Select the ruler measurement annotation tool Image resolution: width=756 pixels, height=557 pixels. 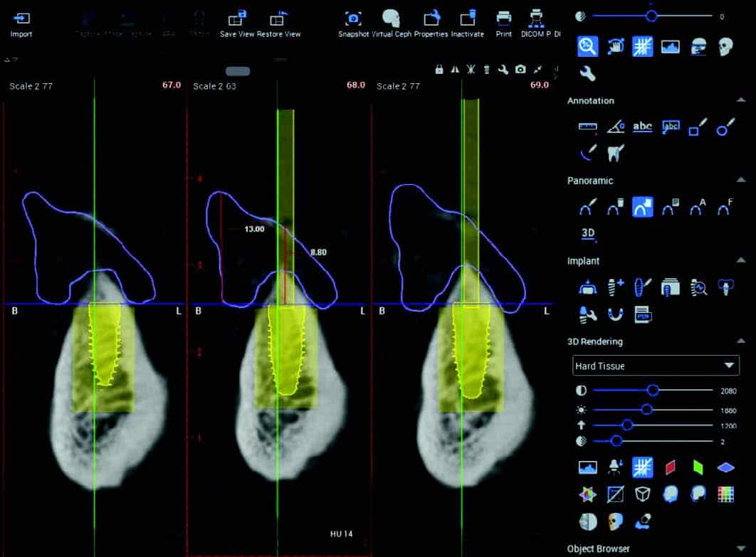(x=587, y=127)
